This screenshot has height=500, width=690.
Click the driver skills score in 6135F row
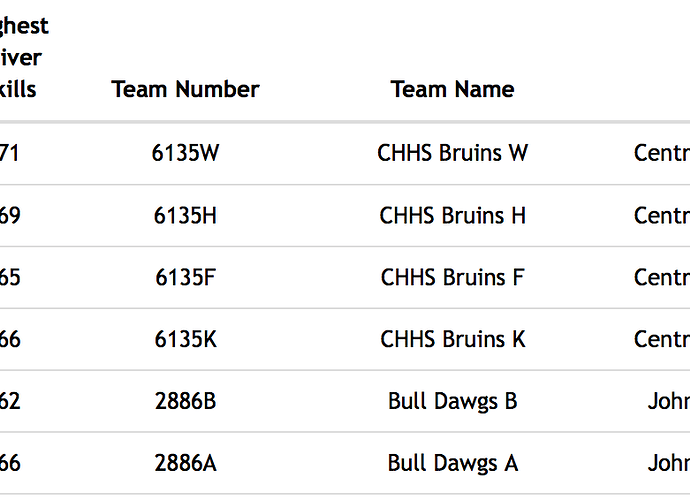(x=10, y=277)
